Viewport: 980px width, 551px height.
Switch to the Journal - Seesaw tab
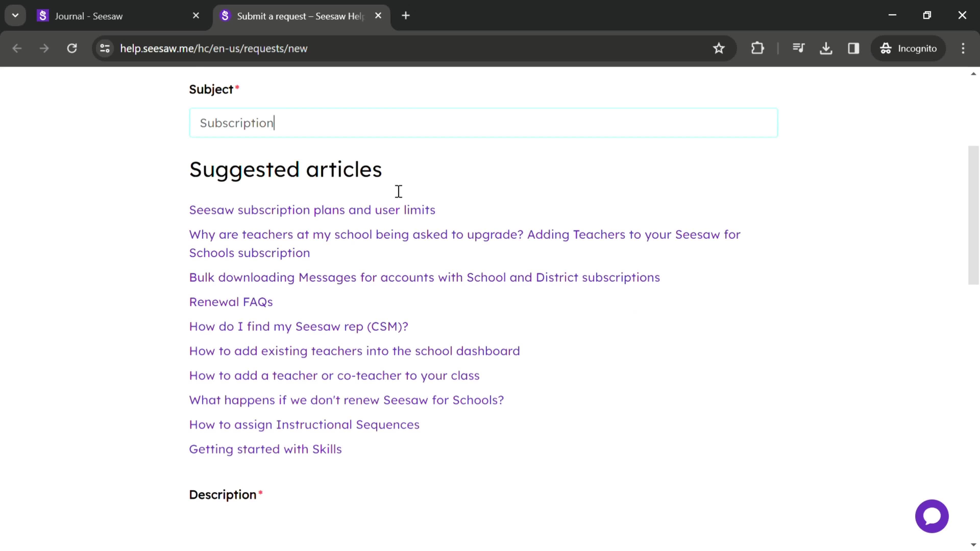pos(118,16)
